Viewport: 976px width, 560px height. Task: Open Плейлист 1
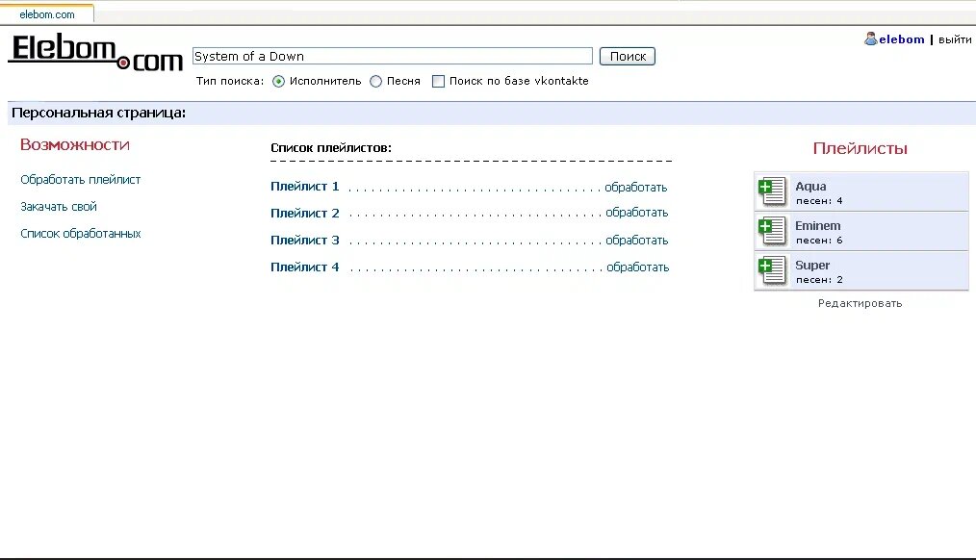(304, 186)
